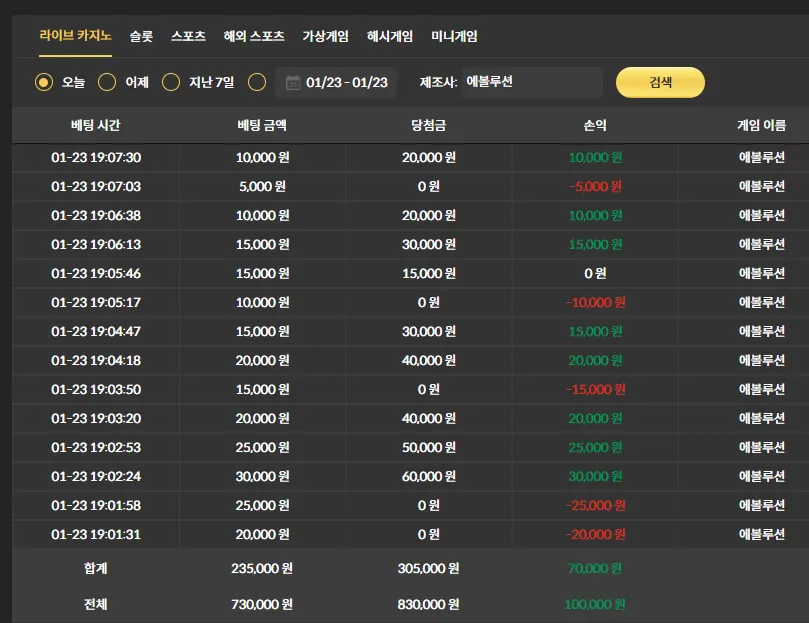Click 에볼루션 game name in 19:07:30 row
The width and height of the screenshot is (809, 623).
click(762, 157)
